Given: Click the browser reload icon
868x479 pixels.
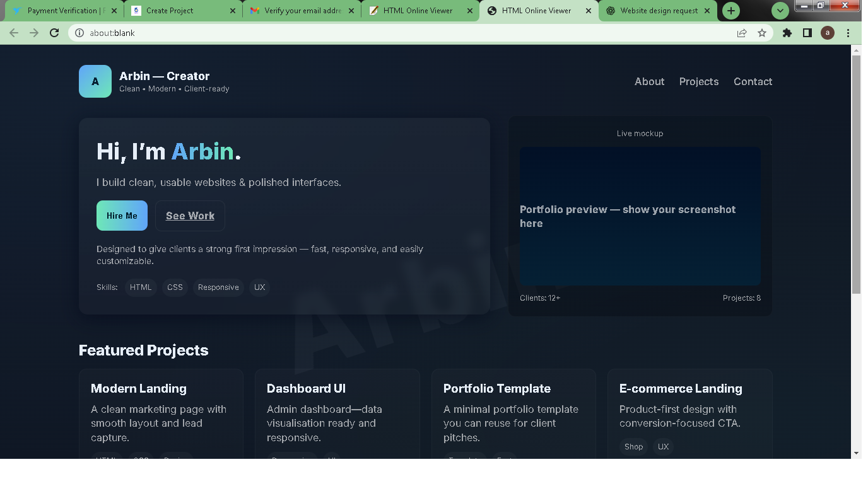Looking at the screenshot, I should pyautogui.click(x=54, y=33).
